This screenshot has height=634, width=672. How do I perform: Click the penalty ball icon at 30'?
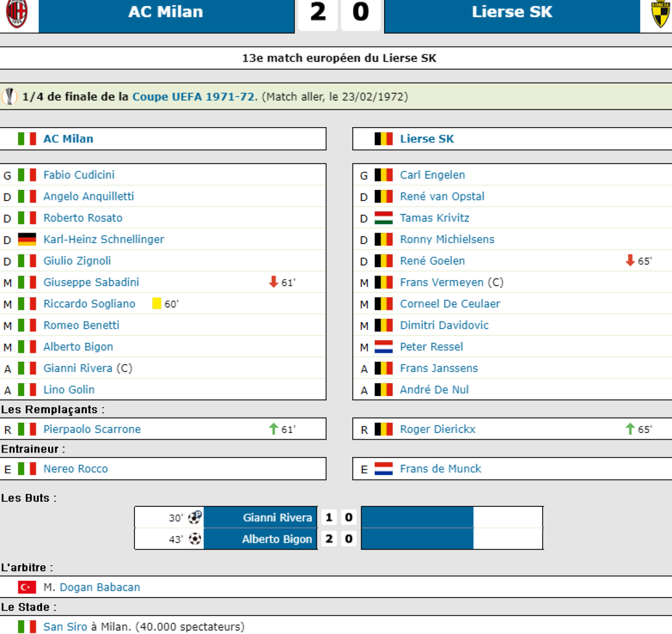195,517
